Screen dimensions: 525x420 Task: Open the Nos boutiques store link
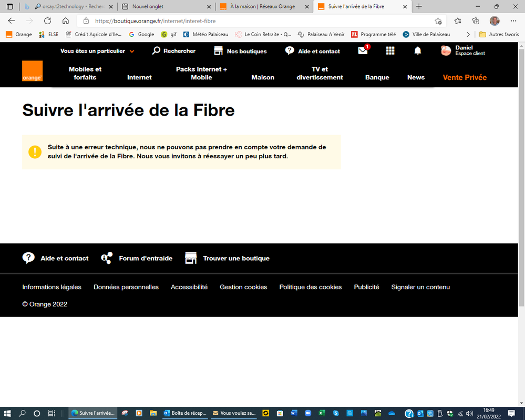(x=240, y=51)
